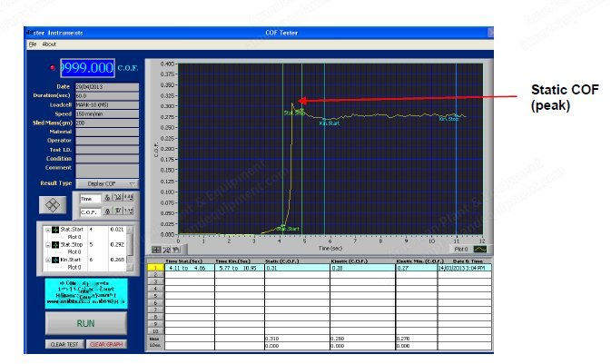The height and width of the screenshot is (364, 611).
Task: Select results table row 2 header
Action: pos(155,275)
